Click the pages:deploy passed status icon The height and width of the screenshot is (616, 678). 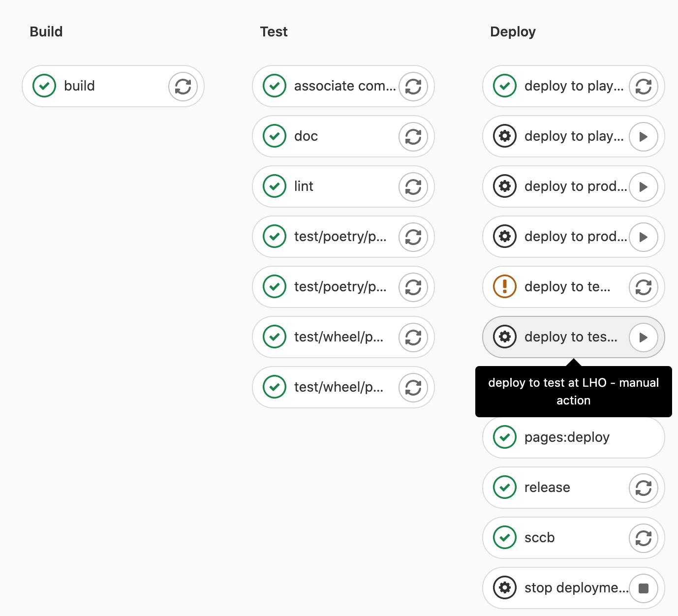[x=505, y=437]
